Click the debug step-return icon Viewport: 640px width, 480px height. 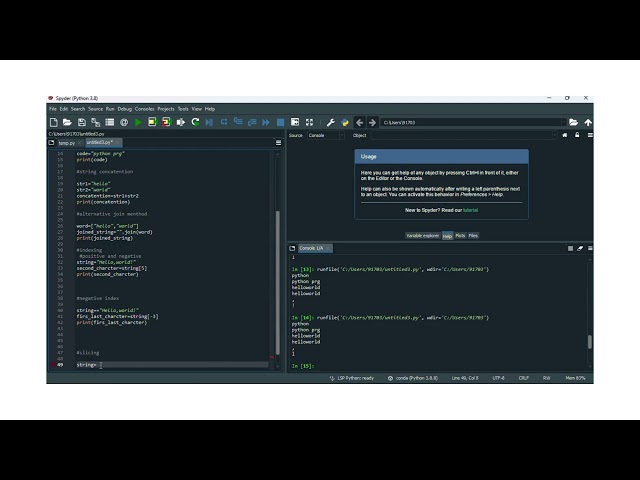coord(252,122)
